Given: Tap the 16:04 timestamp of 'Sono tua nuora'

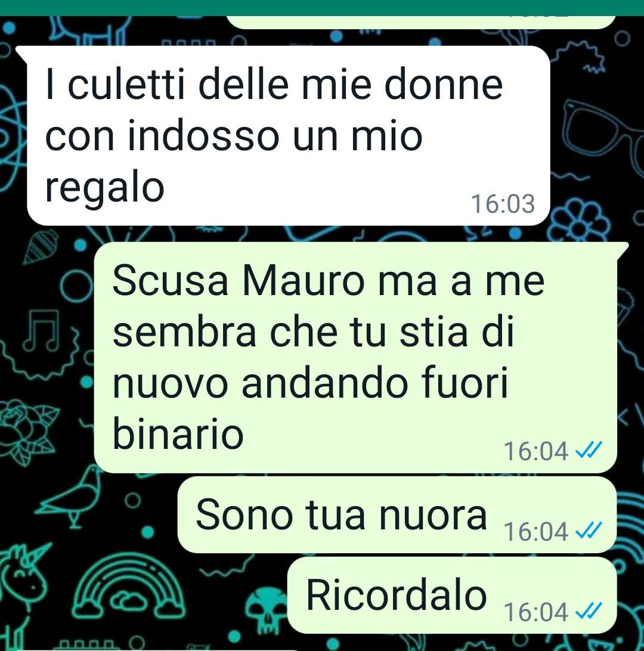Looking at the screenshot, I should (x=535, y=531).
